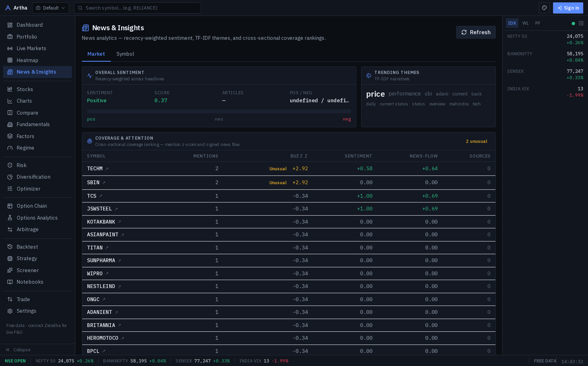Open the Heatmap grid icon
This screenshot has height=366, width=588.
10,60
